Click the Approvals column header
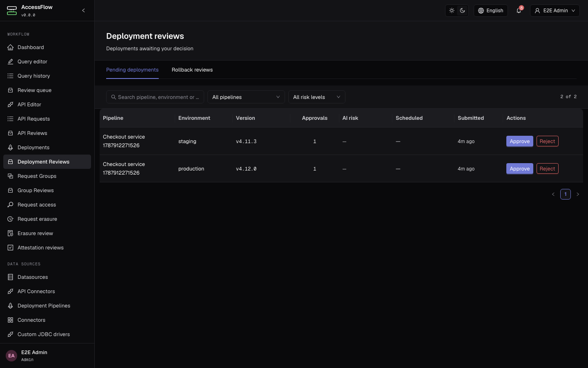 [315, 118]
